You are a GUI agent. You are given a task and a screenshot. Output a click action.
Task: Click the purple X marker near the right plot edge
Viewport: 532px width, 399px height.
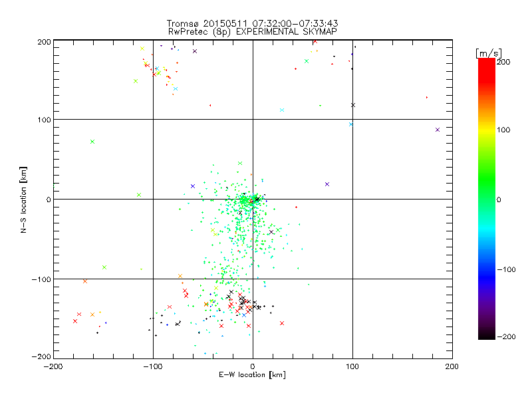[438, 130]
